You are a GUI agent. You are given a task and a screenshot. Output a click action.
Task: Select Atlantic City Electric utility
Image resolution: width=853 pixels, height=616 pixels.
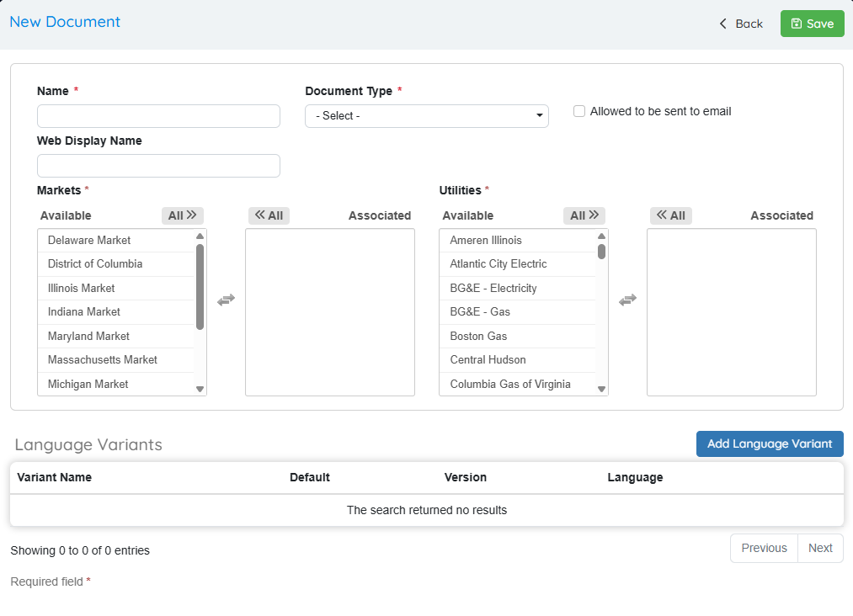click(x=518, y=264)
